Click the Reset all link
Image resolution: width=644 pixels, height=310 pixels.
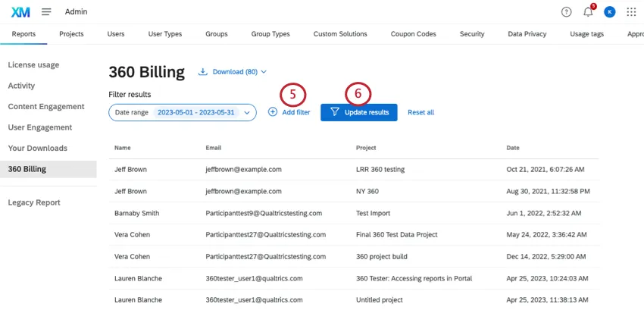click(420, 112)
